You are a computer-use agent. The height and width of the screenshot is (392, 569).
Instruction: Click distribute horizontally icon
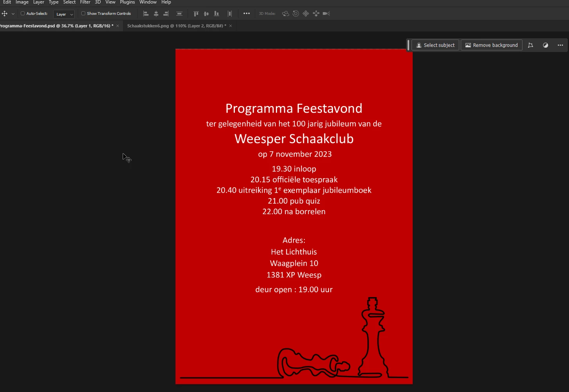coord(230,14)
